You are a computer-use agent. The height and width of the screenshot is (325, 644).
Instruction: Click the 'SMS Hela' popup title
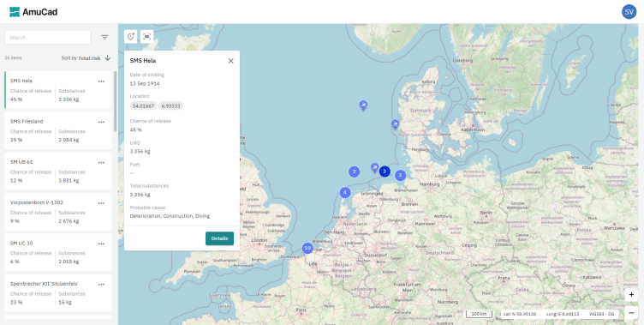(x=143, y=61)
